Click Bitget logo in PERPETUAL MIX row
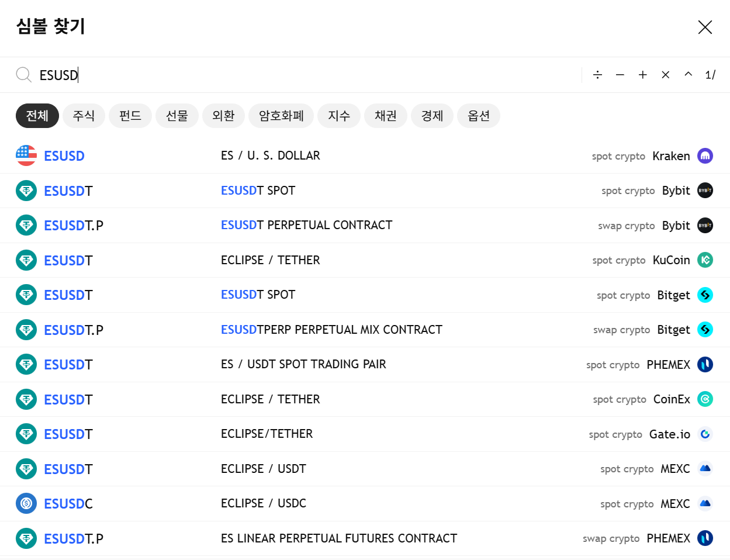 coord(705,330)
